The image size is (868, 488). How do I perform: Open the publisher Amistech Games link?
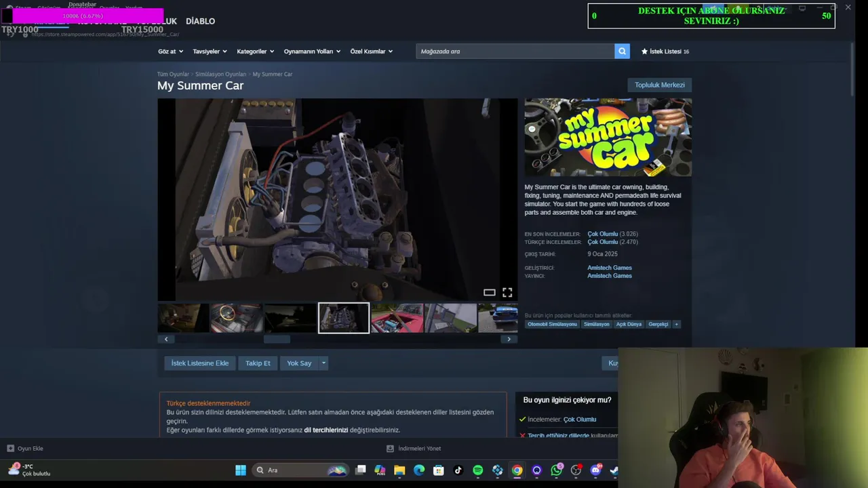(x=609, y=276)
